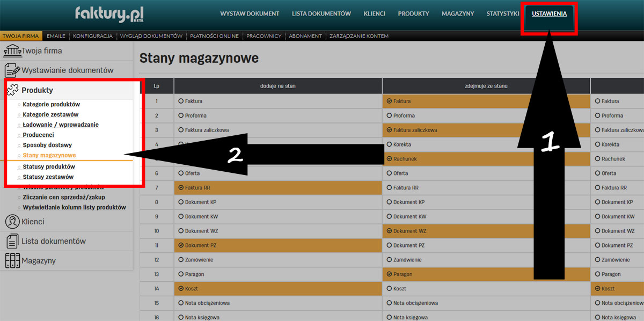Switch to the PŁATNOŚCI ONLINE tab
Image resolution: width=644 pixels, height=321 pixels.
pyautogui.click(x=215, y=36)
